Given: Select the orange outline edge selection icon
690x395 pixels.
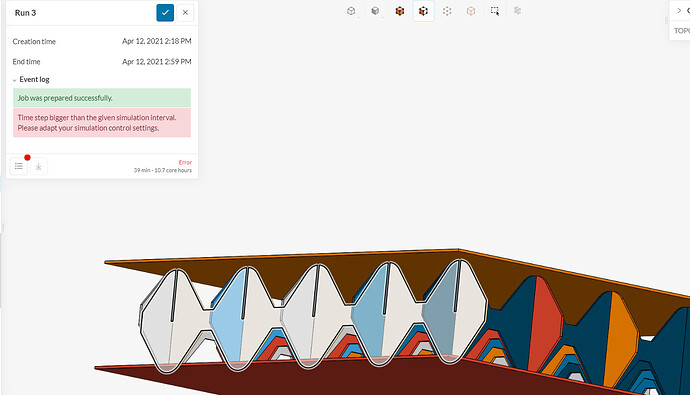Looking at the screenshot, I should coord(471,11).
